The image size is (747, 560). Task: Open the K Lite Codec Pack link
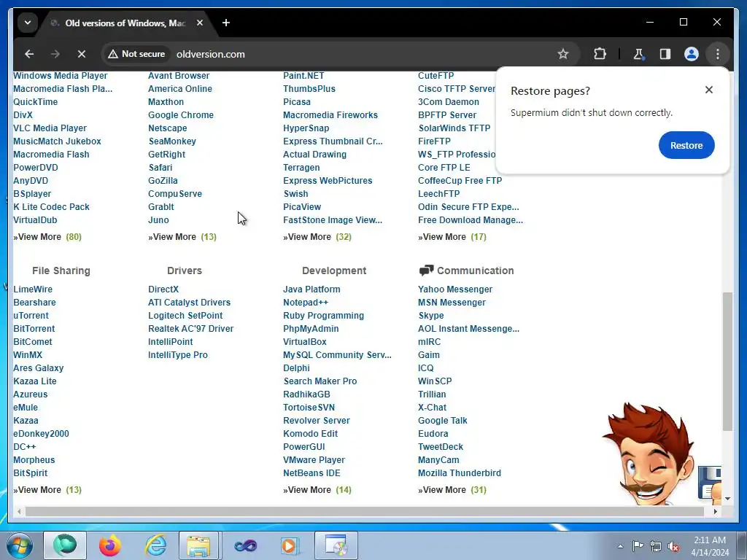tap(52, 206)
